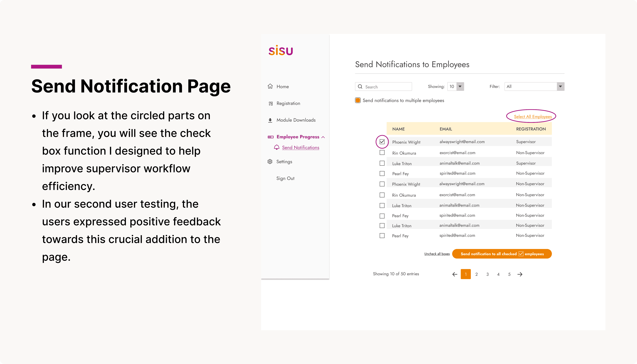Screen dimensions: 637x364
Task: Click 'Showing 10 of 50 entries' text
Action: (396, 274)
